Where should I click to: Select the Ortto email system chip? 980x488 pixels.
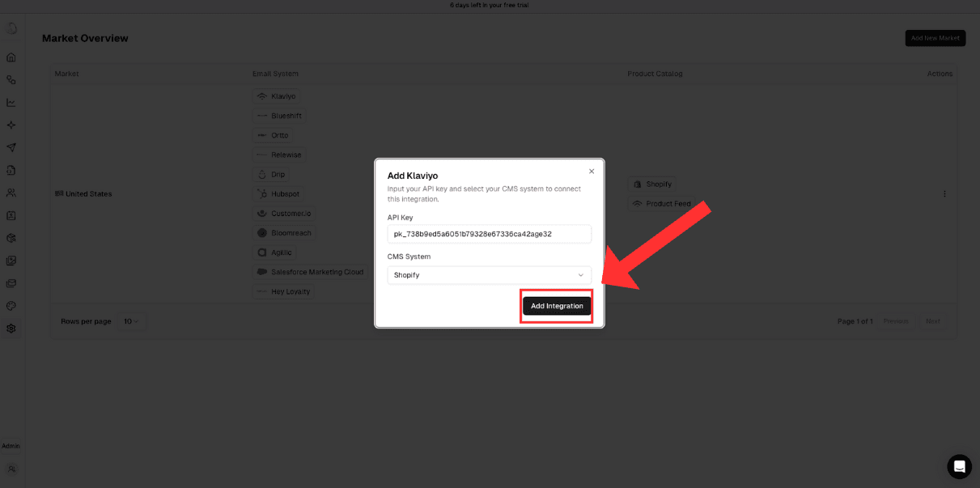point(273,135)
